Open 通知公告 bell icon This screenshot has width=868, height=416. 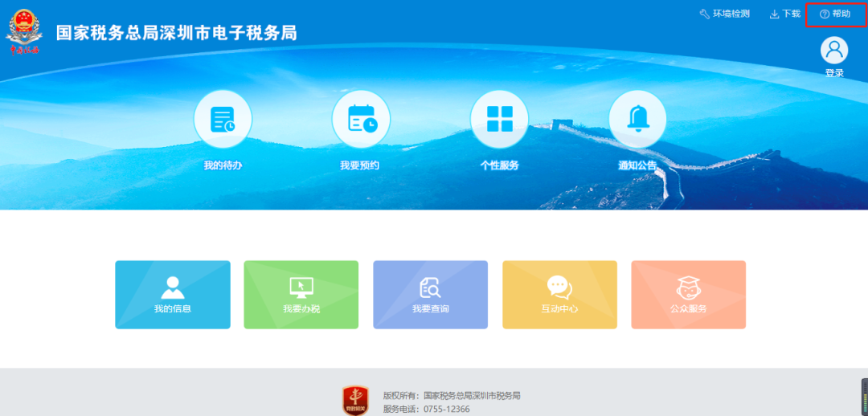click(637, 119)
